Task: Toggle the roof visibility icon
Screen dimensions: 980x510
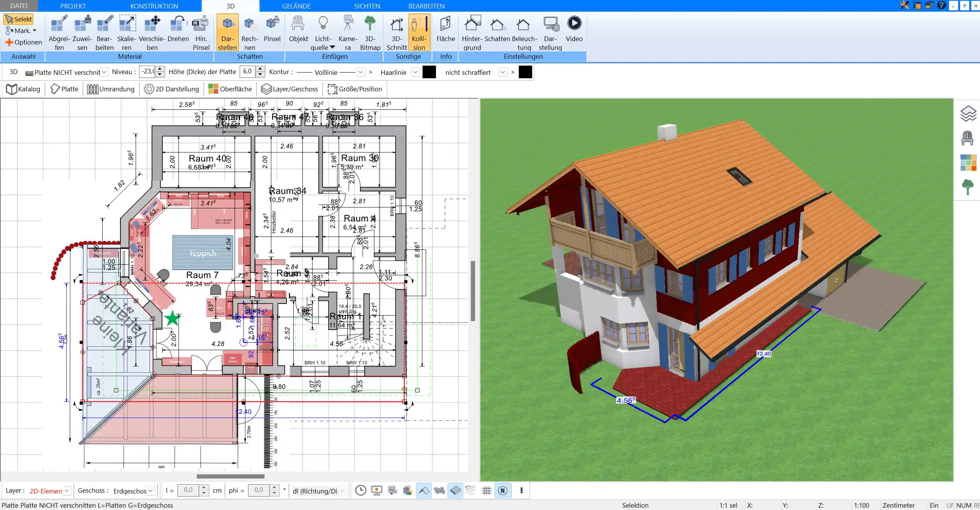Action: pyautogui.click(x=423, y=490)
